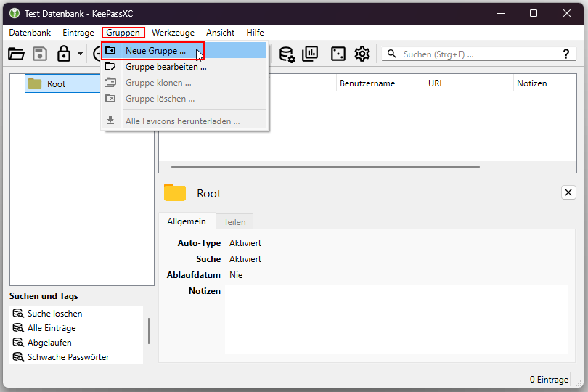The width and height of the screenshot is (588, 392).
Task: Choose Gruppe bearbeiten menu entry
Action: (184, 67)
